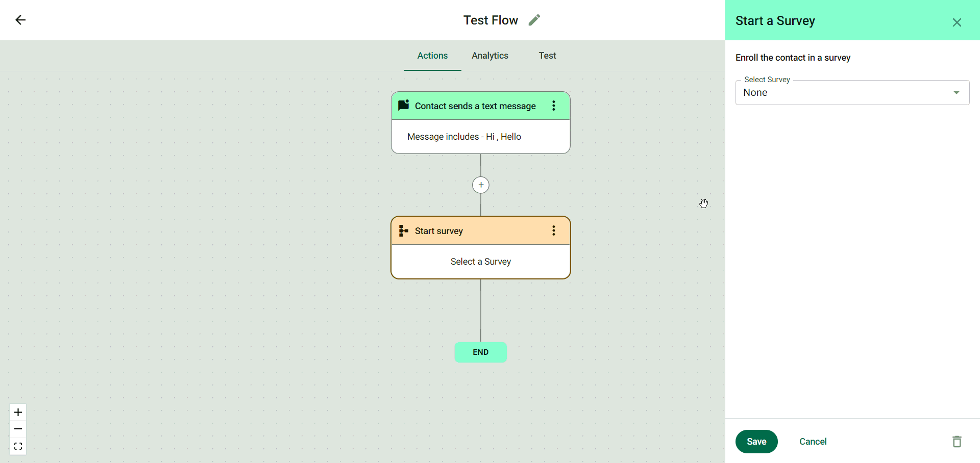This screenshot has height=463, width=980.
Task: Close the Start a Survey panel
Action: coord(957,22)
